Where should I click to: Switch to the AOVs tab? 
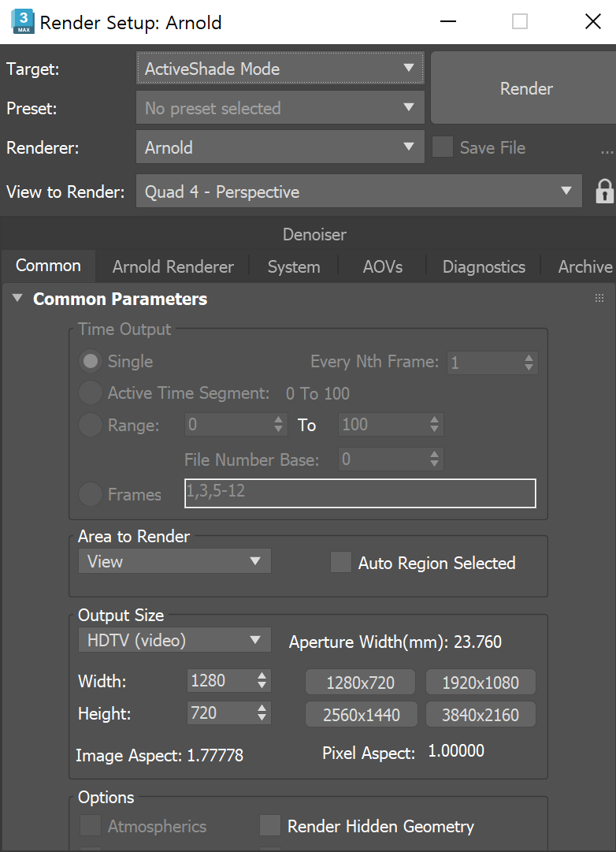point(381,266)
